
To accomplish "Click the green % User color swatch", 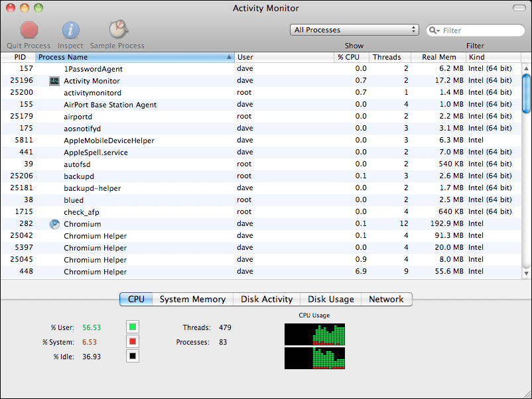I will click(133, 327).
